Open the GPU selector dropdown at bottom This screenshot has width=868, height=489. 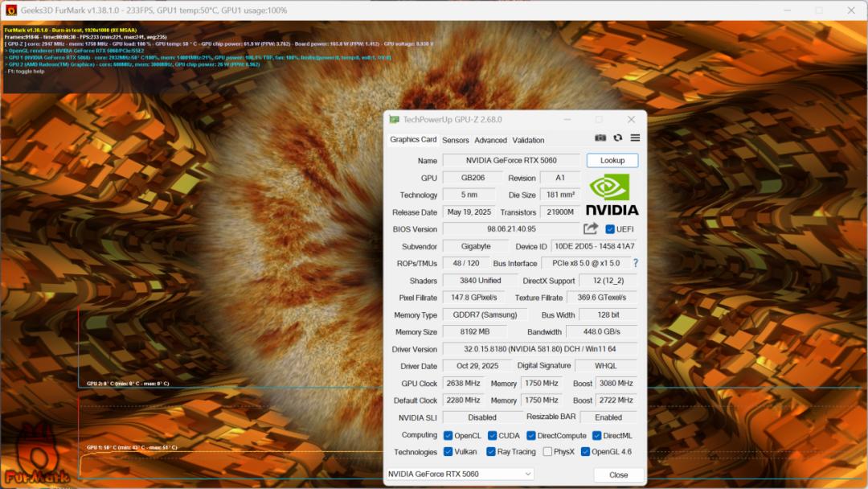coord(460,474)
